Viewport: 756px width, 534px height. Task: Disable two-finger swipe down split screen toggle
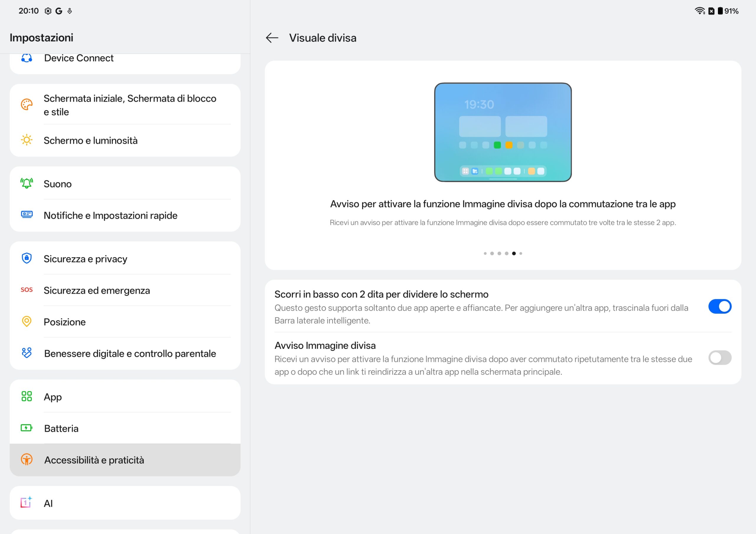pyautogui.click(x=719, y=306)
